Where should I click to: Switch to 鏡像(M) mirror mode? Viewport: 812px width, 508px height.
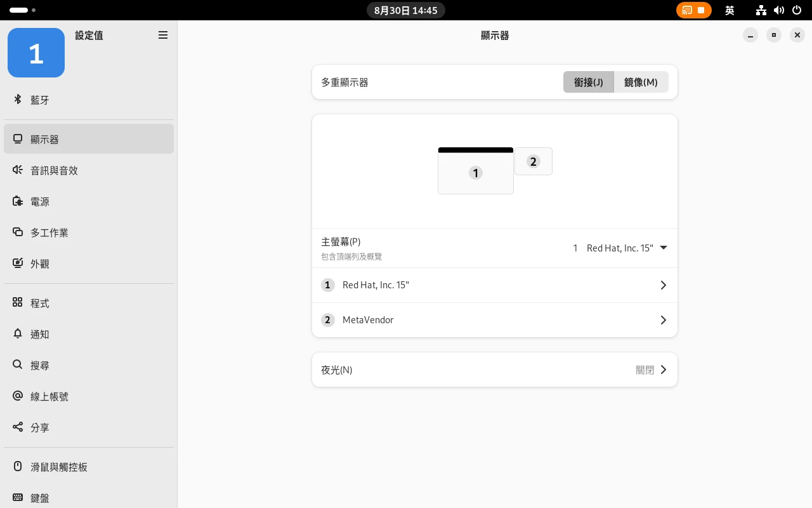click(641, 82)
